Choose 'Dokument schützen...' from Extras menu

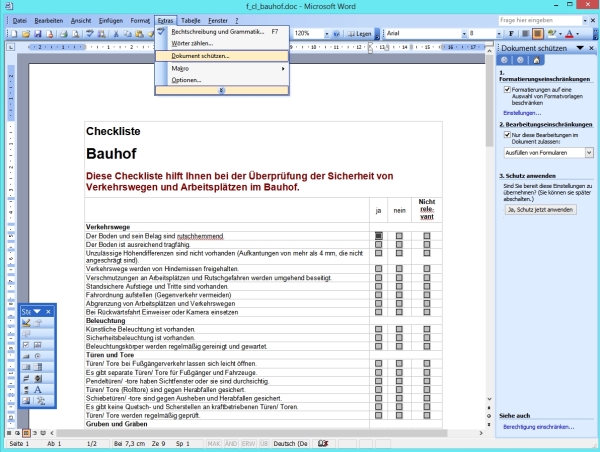(200, 56)
